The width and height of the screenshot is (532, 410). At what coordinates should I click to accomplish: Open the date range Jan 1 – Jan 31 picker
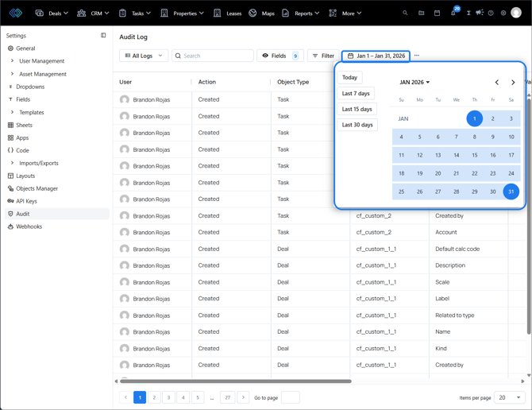[376, 56]
